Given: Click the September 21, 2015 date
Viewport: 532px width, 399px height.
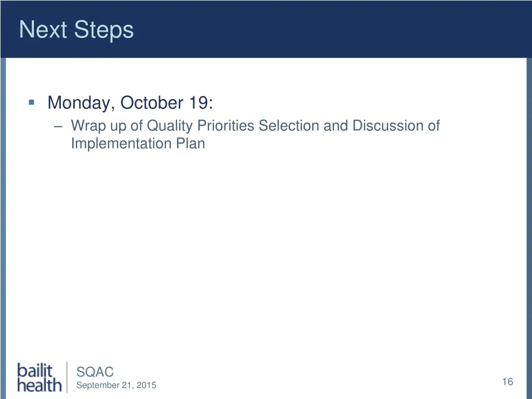Looking at the screenshot, I should [116, 385].
